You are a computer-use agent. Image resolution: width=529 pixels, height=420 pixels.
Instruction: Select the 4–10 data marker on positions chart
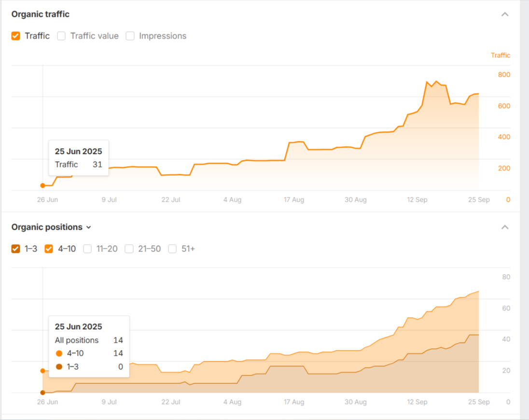pyautogui.click(x=42, y=371)
